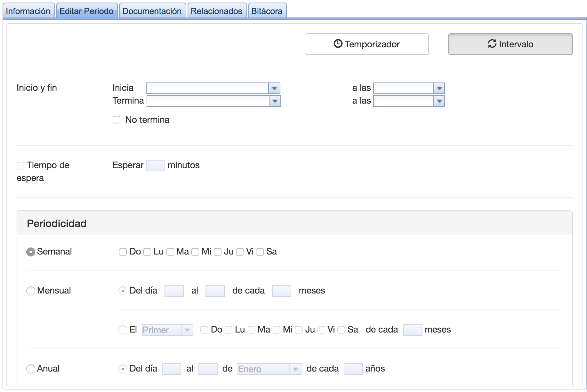The height and width of the screenshot is (392, 587).
Task: Click the Anual 'al' end day field
Action: click(x=208, y=369)
